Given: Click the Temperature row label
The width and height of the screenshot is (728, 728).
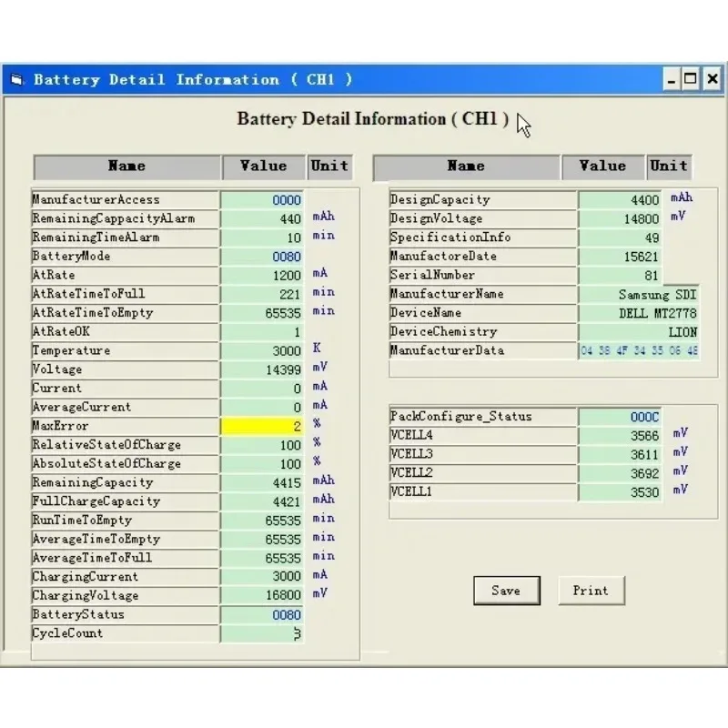Looking at the screenshot, I should pos(125,350).
